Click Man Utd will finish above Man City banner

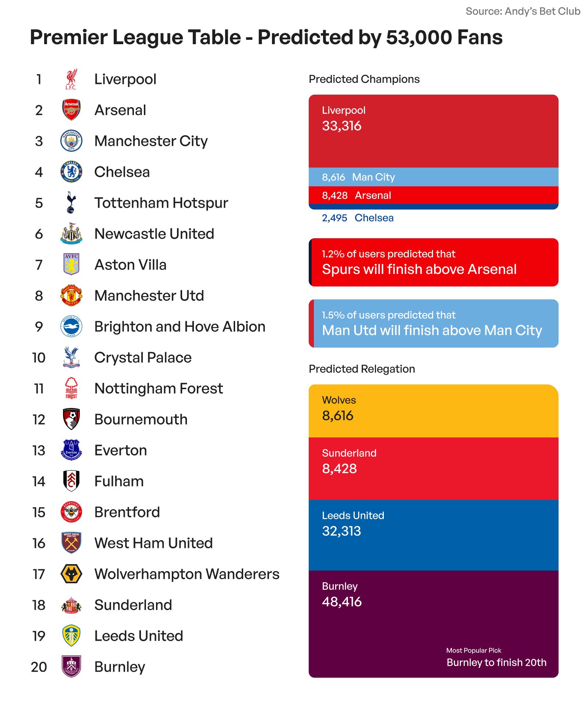(x=433, y=323)
